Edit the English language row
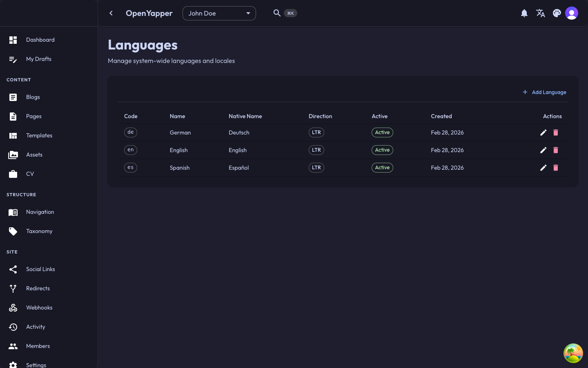 [543, 150]
